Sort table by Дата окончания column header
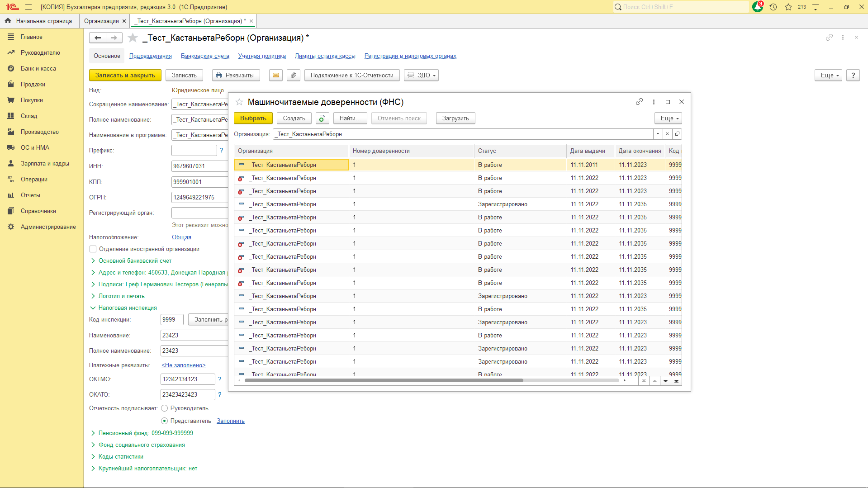This screenshot has height=488, width=868. [x=640, y=151]
